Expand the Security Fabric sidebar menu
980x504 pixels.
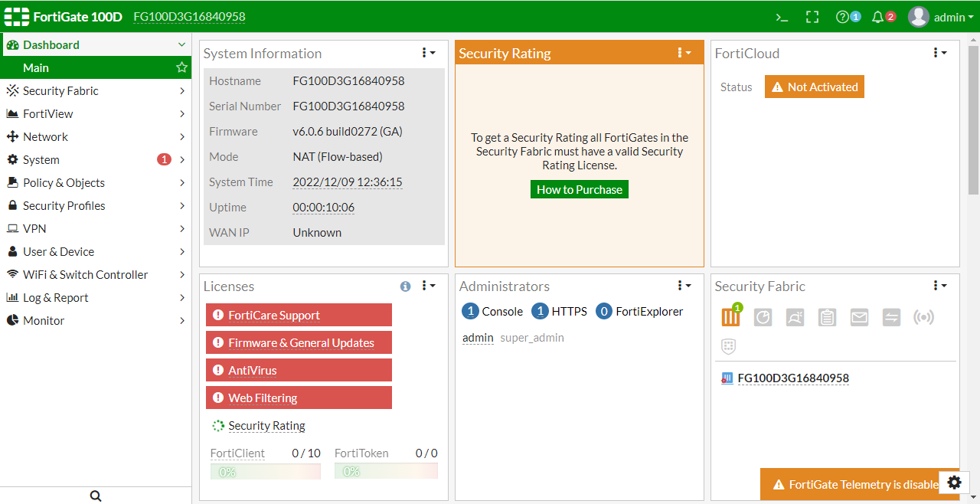(x=96, y=90)
